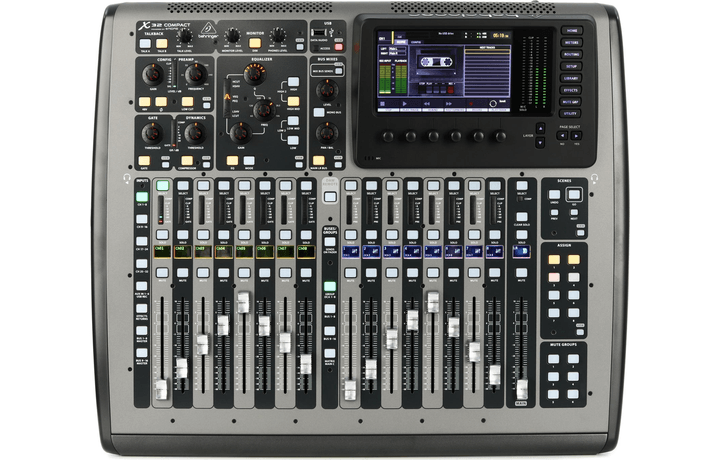Toggle the 48V phantom power button
Screen dimensions: 720x460
coord(145,101)
